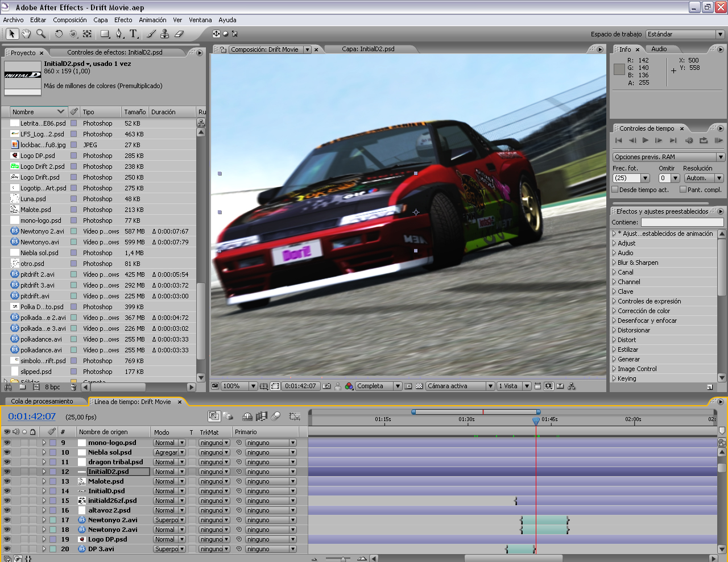Click the snapshot camera icon in viewer

pyautogui.click(x=326, y=386)
